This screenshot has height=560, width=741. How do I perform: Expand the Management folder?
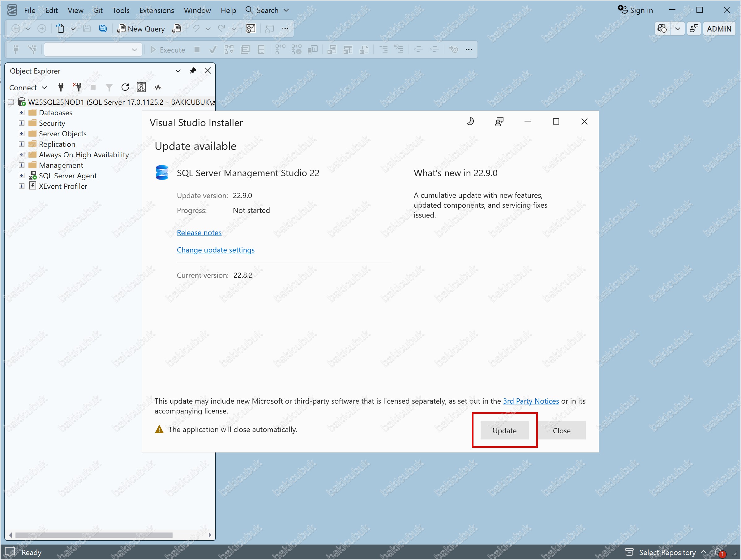point(21,165)
